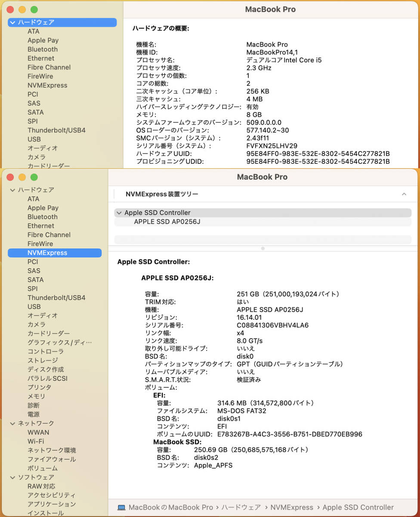Click ハードウェア in the path bar
Screen dimensions: 420x517
241,508
